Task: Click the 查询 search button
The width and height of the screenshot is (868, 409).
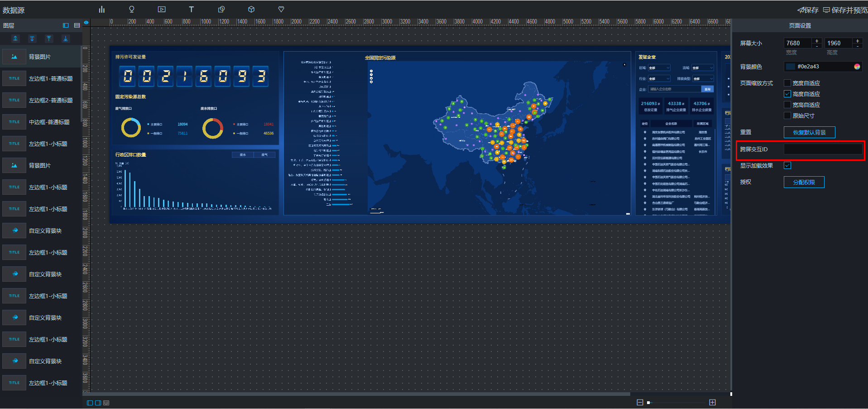Action: point(707,89)
